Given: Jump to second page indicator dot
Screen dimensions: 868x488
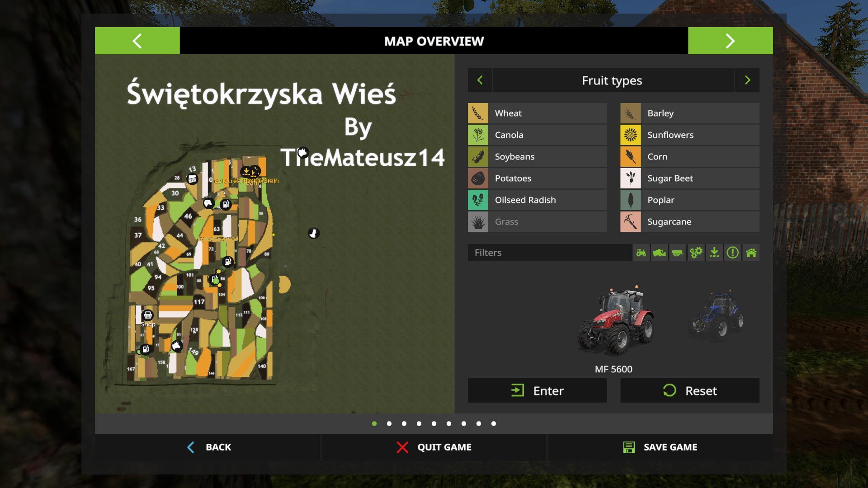Looking at the screenshot, I should click(389, 424).
